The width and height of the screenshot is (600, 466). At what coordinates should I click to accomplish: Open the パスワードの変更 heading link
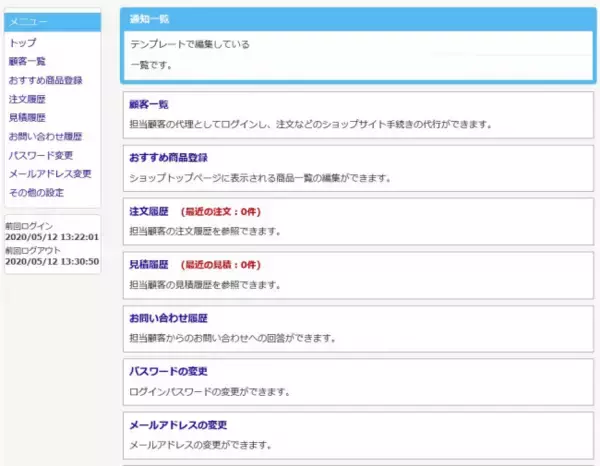click(168, 371)
